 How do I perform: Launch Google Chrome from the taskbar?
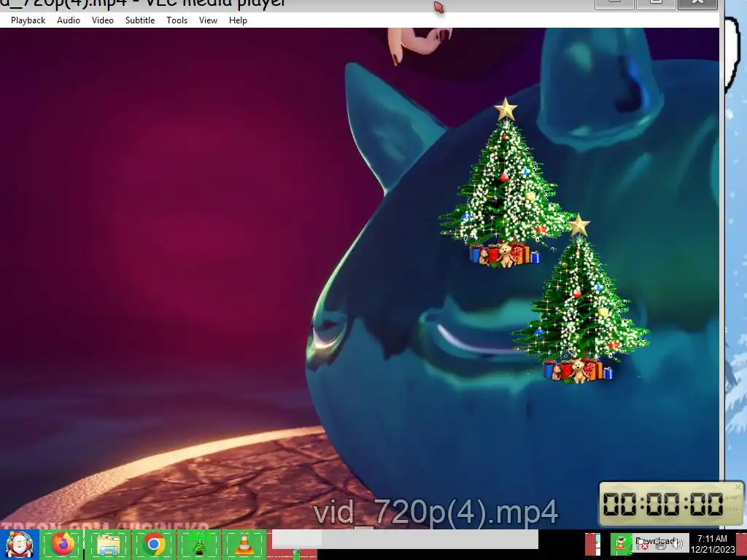[153, 544]
